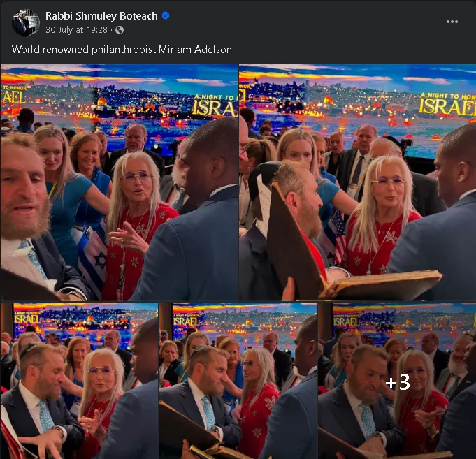The image size is (476, 459).
Task: Open the bottom-left thumbnail with the gesturing hand
Action: [x=79, y=381]
